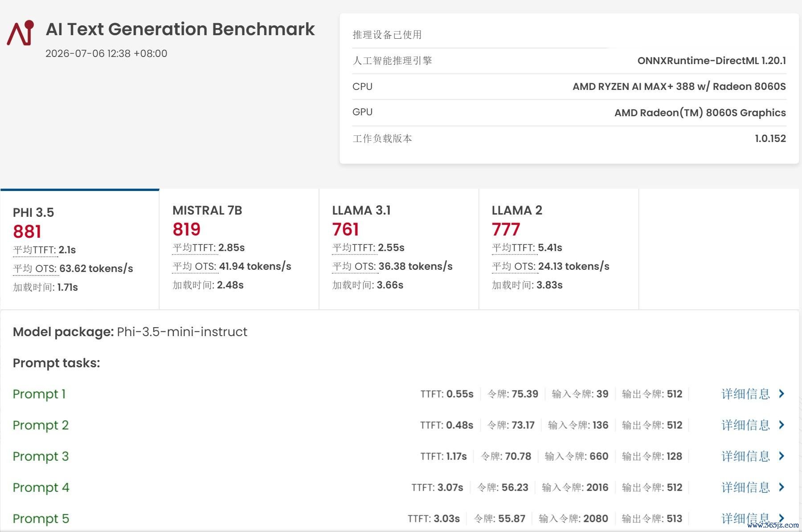Click Prompt 1 令牌 value 75.39
The image size is (802, 532).
pos(525,394)
